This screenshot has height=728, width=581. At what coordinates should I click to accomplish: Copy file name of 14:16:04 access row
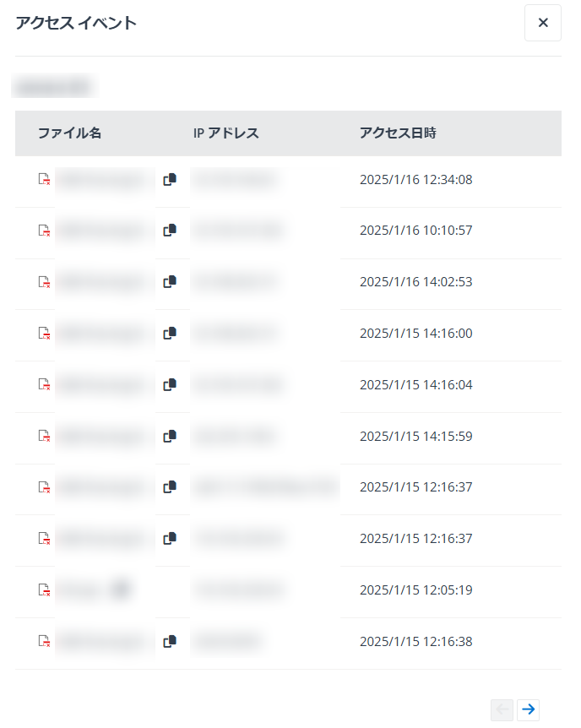coord(170,385)
